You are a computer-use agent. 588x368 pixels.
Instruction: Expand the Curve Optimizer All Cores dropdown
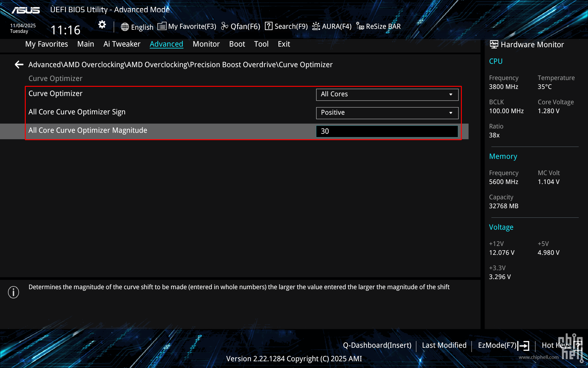(387, 94)
